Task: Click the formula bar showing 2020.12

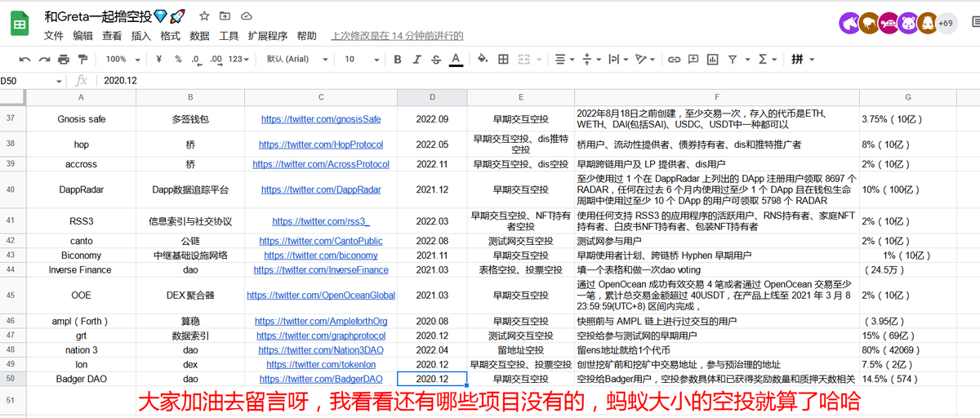Action: tap(539, 81)
